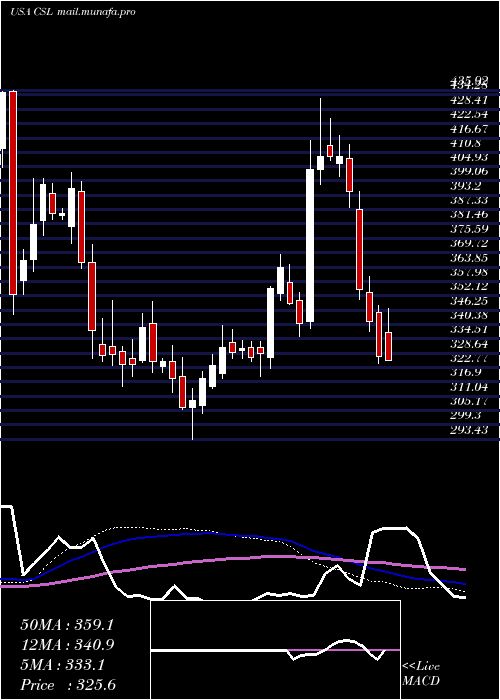Image resolution: width=500 pixels, height=700 pixels.
Task: Select the 299.3 price level label
Action: (465, 415)
